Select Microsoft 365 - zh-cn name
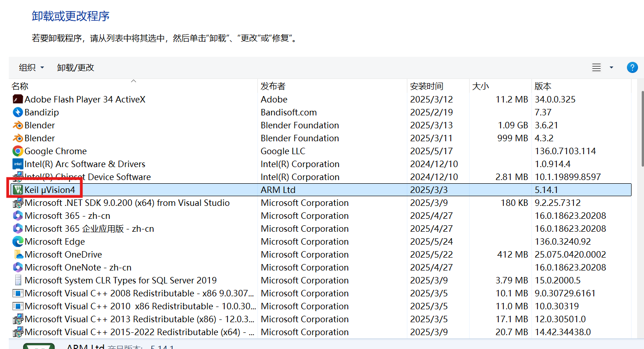The height and width of the screenshot is (349, 644). (x=67, y=216)
